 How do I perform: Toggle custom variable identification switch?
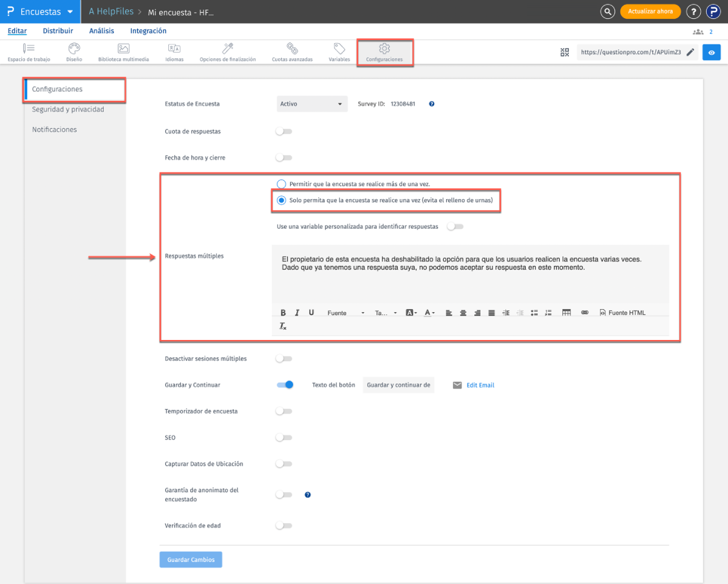click(x=455, y=226)
